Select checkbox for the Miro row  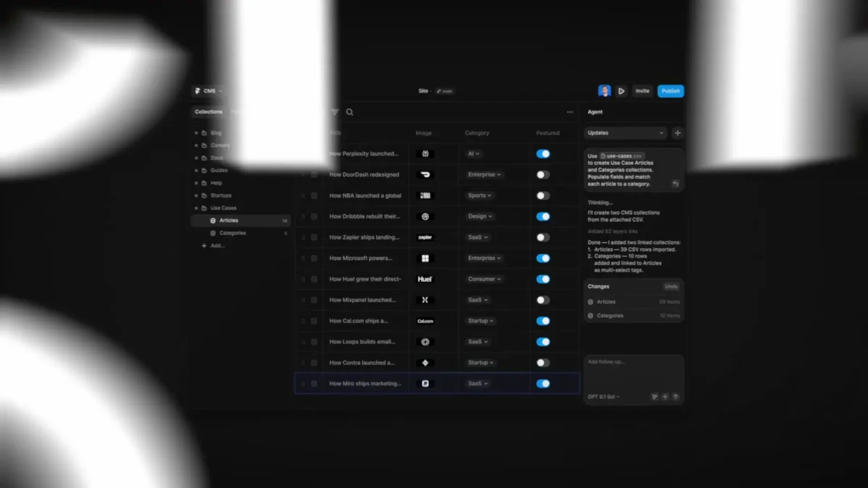click(314, 384)
